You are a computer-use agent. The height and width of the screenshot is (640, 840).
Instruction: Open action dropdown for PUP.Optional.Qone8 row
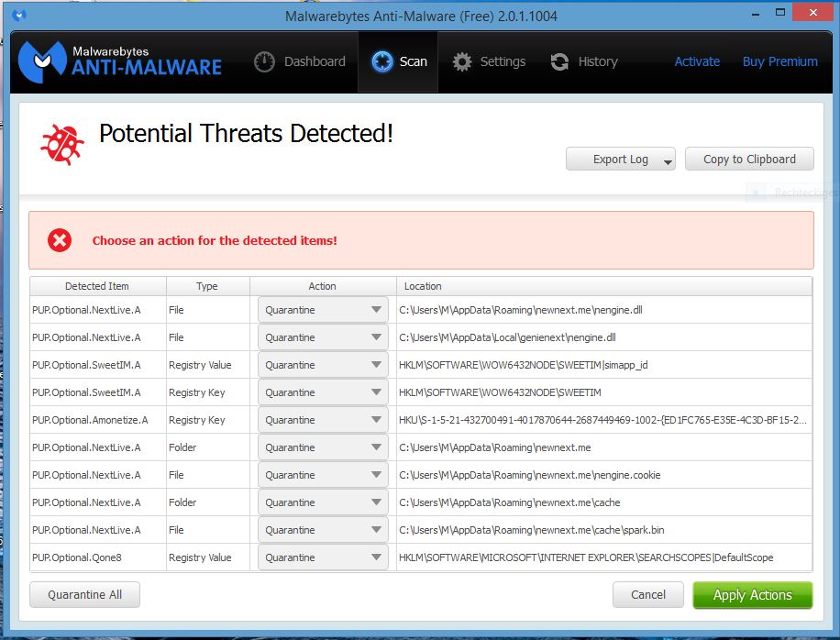tap(323, 557)
